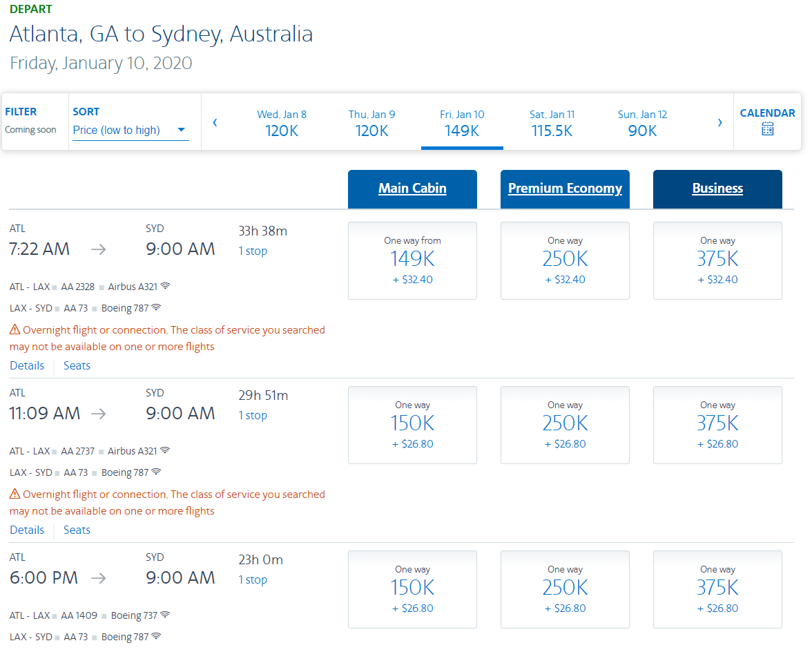812x652 pixels.
Task: Click the previous dates left arrow
Action: tap(215, 122)
